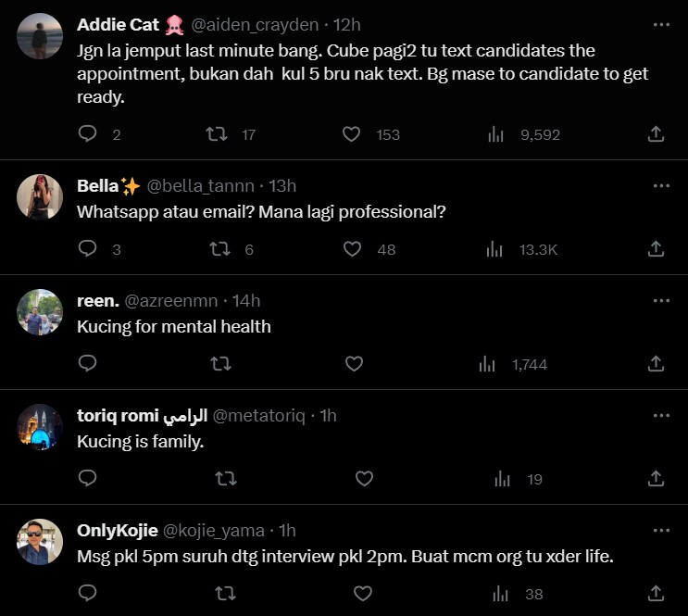View analytics showing 9,592 views
The image size is (688, 616).
pyautogui.click(x=496, y=134)
